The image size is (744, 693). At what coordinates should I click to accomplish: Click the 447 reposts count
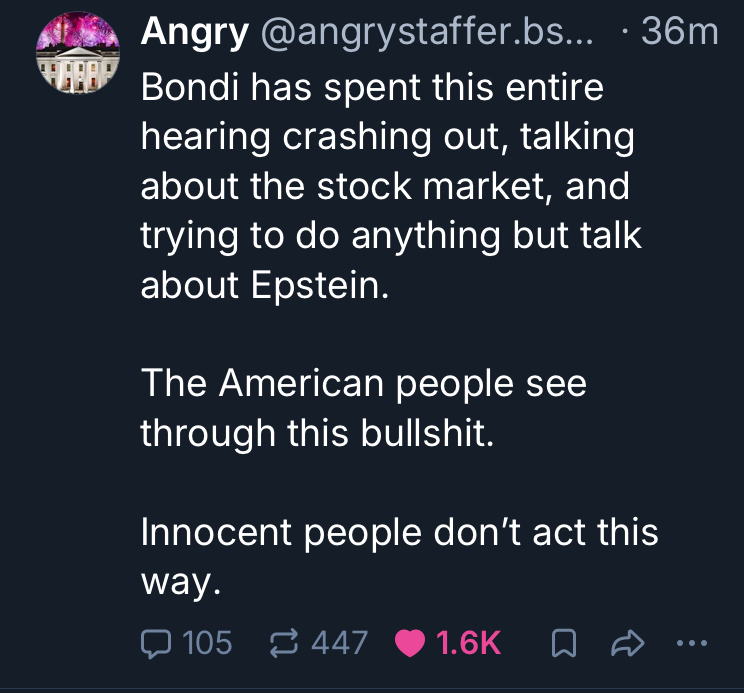point(340,642)
